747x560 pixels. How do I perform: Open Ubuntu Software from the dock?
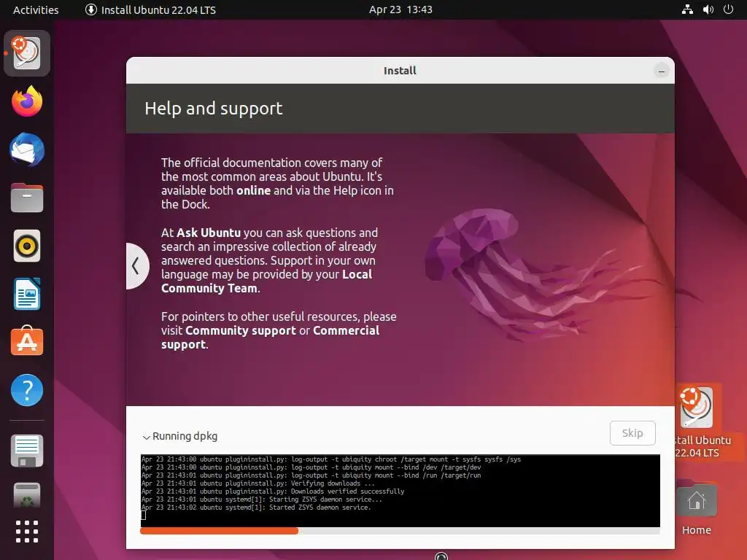pyautogui.click(x=27, y=341)
